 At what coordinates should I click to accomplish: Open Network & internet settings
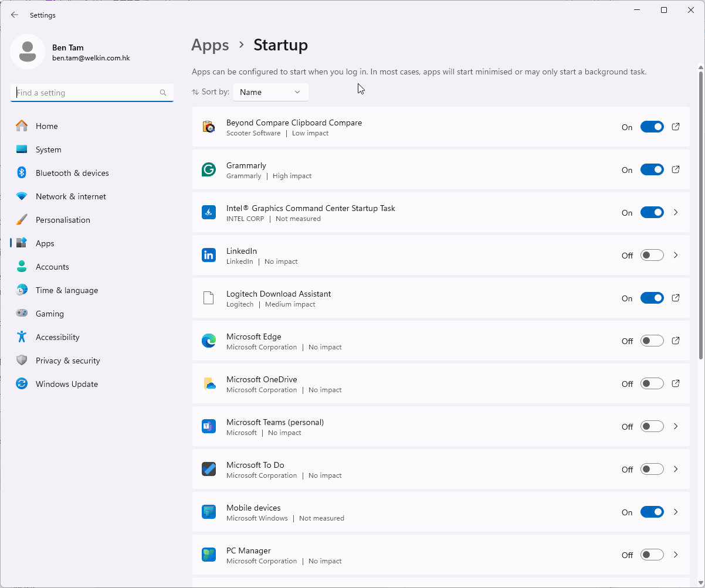pyautogui.click(x=92, y=196)
